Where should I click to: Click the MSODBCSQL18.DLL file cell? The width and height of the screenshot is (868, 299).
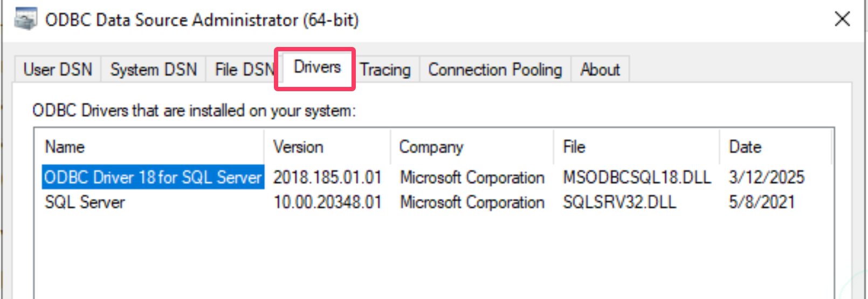[637, 177]
